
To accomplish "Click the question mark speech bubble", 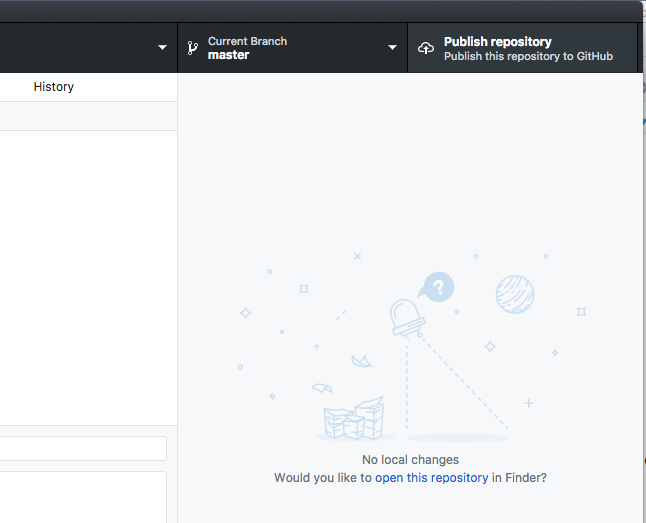I will pyautogui.click(x=437, y=288).
